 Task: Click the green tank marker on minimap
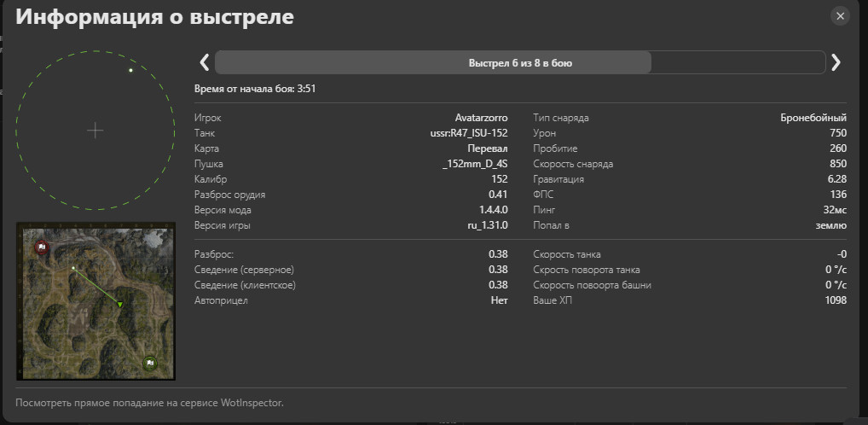[x=120, y=304]
